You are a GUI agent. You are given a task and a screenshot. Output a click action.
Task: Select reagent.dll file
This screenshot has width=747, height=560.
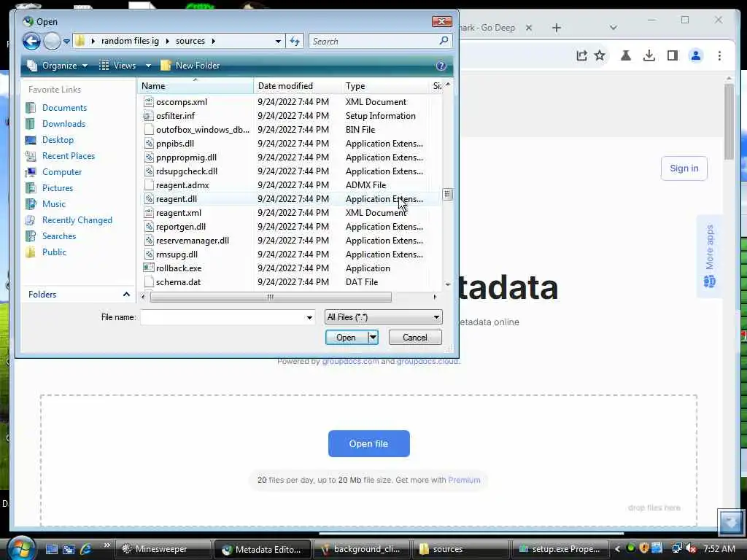tap(177, 199)
